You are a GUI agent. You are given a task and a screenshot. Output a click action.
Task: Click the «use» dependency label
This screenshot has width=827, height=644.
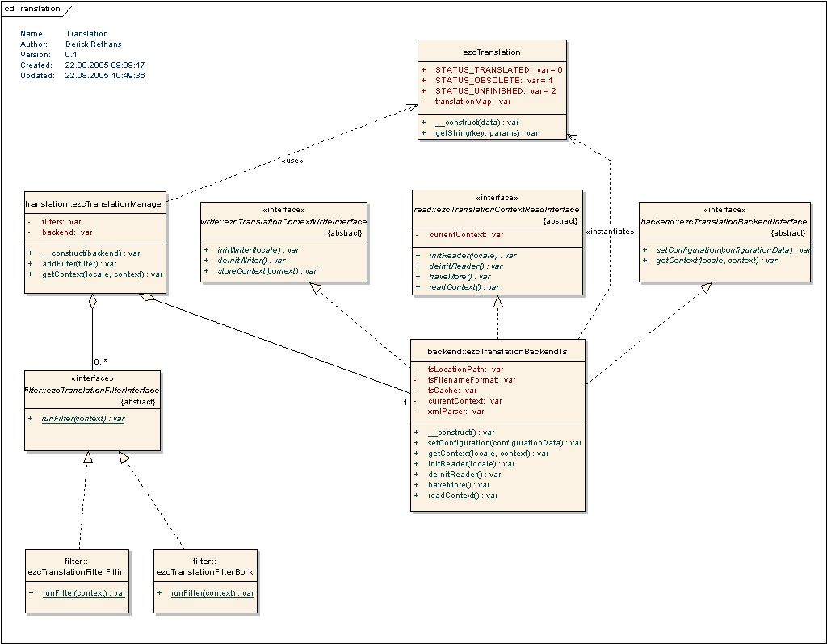[292, 160]
